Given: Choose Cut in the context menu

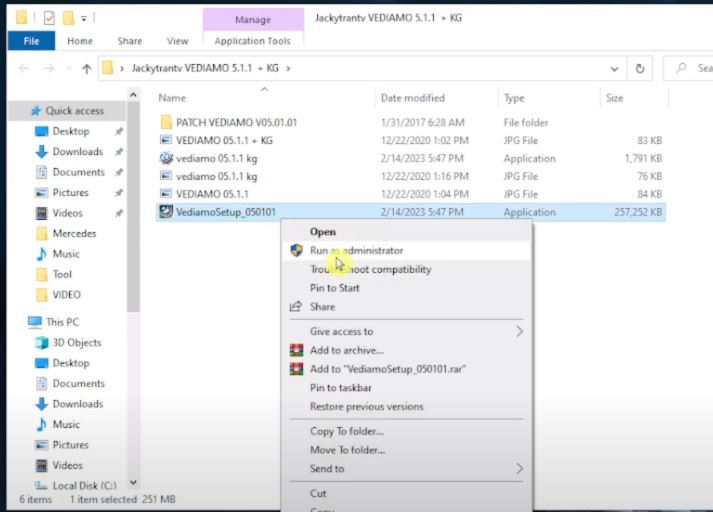Looking at the screenshot, I should pos(318,493).
